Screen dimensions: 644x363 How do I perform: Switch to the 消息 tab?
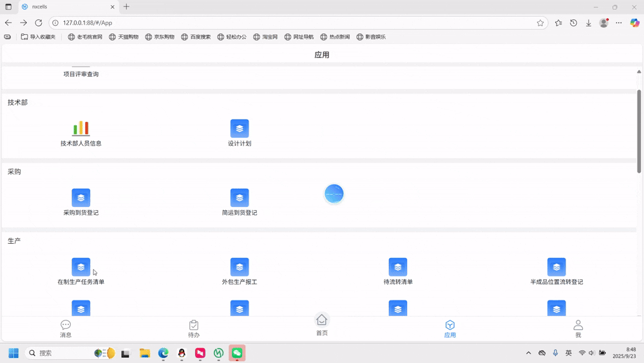coord(66,329)
